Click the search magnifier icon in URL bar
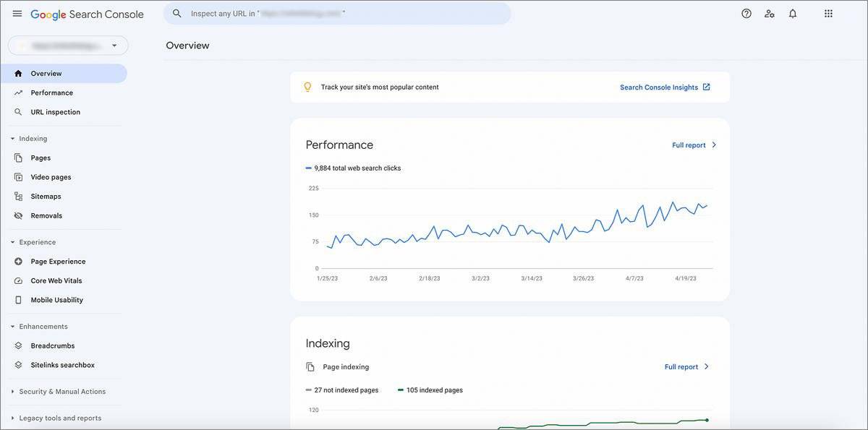The height and width of the screenshot is (430, 868). 177,14
